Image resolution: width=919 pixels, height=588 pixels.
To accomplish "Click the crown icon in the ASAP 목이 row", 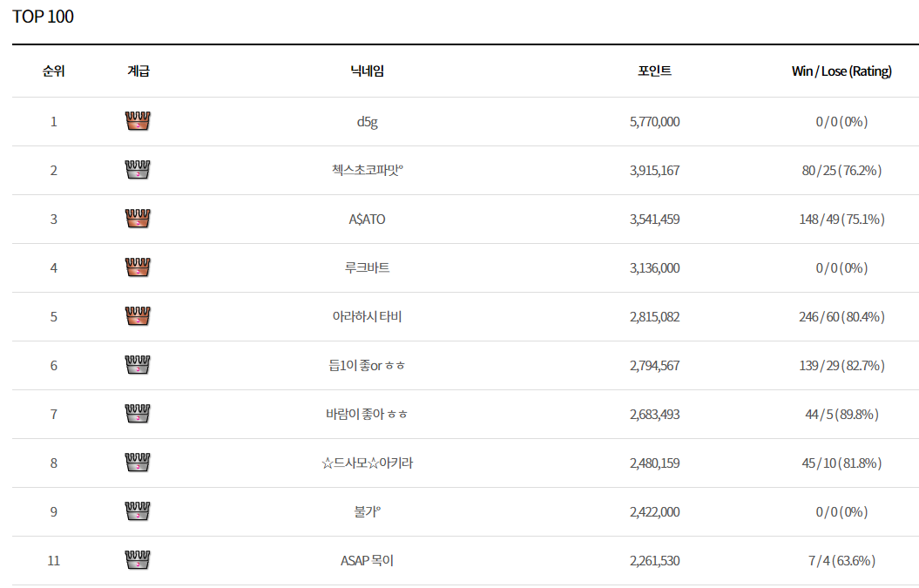I will (x=138, y=560).
